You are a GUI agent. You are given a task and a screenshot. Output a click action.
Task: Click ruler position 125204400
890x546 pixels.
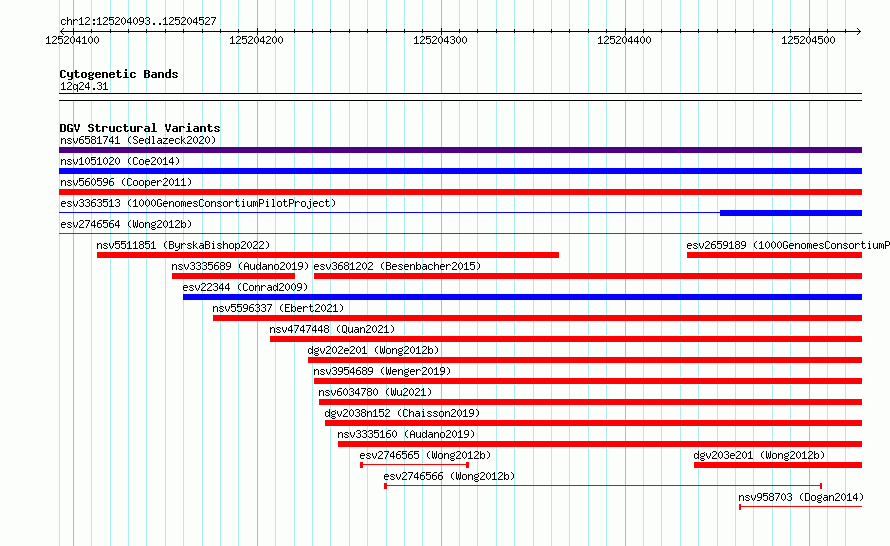coord(624,40)
